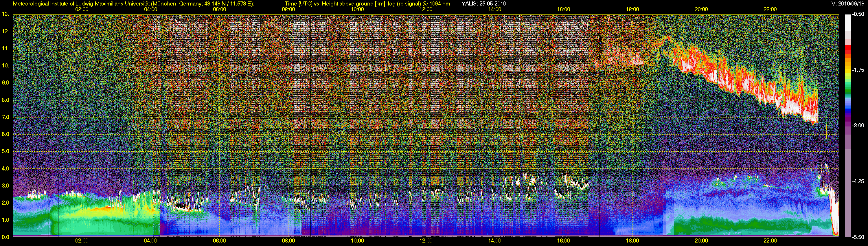This screenshot has width=868, height=246.
Task: Click the 06:00 label on the top time axis
Action: pos(219,10)
